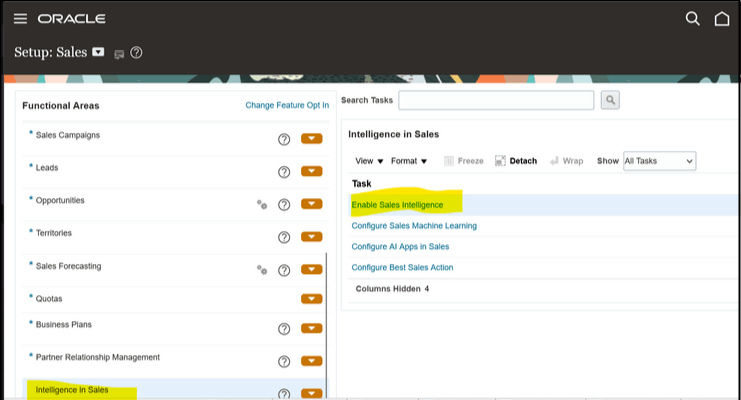Open the Opportunities orange dropdown
741x400 pixels.
click(311, 204)
